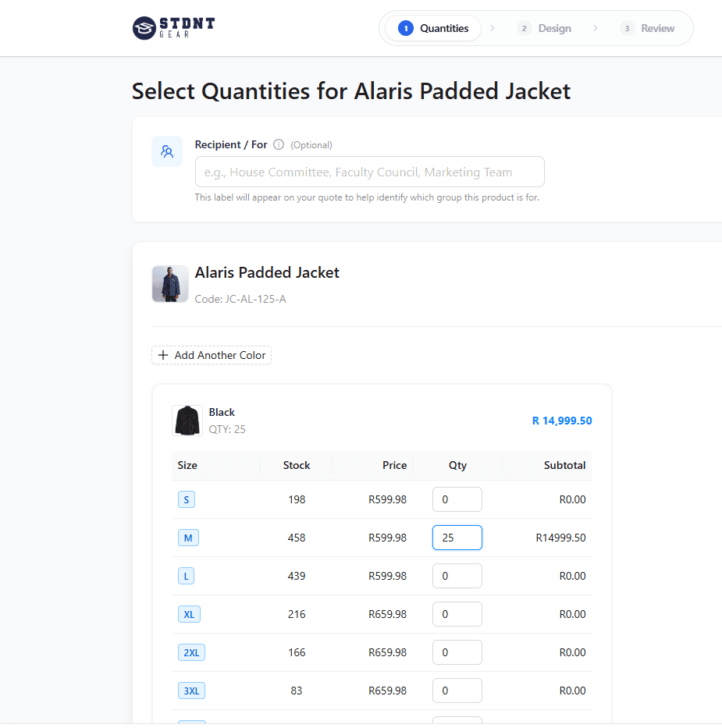The width and height of the screenshot is (722, 728).
Task: Click the chevron between Design and Review
Action: (x=596, y=28)
